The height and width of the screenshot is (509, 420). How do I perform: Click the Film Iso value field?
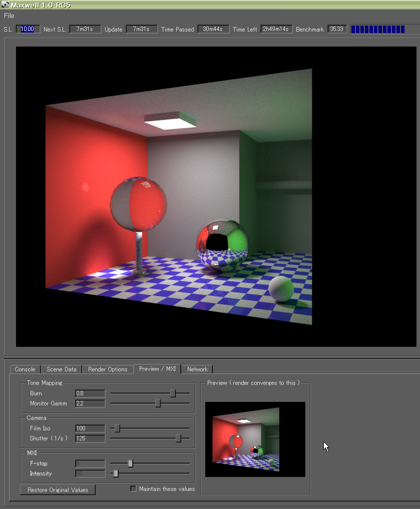pyautogui.click(x=90, y=428)
